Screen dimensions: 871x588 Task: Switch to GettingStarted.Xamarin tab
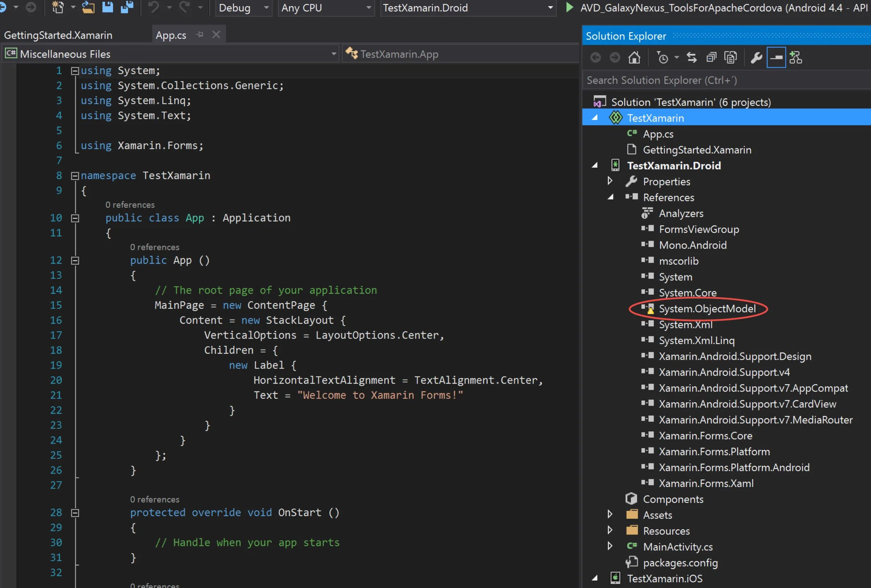pos(59,35)
